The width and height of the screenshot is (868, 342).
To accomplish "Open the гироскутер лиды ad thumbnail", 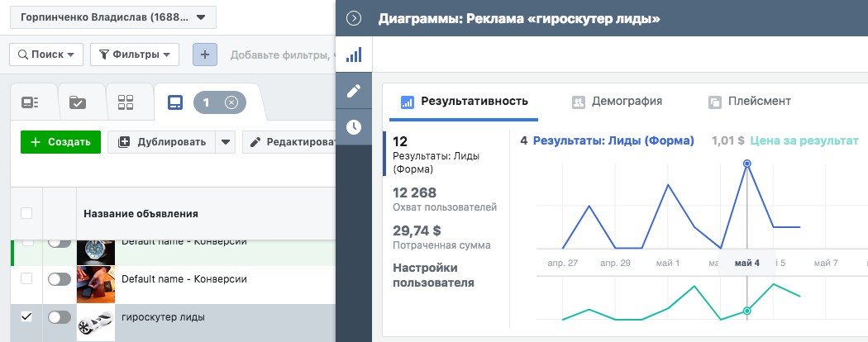I will point(96,323).
